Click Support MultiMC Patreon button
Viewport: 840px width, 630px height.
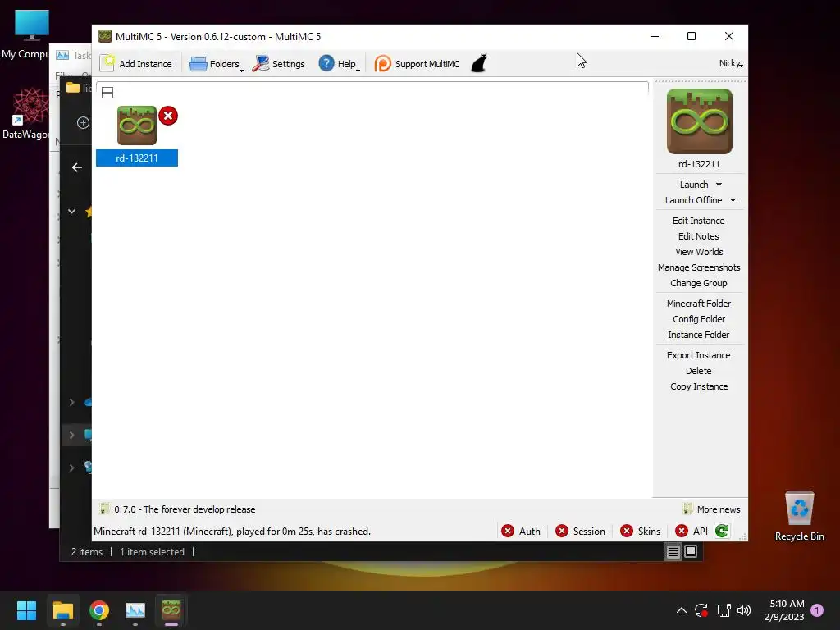(417, 64)
